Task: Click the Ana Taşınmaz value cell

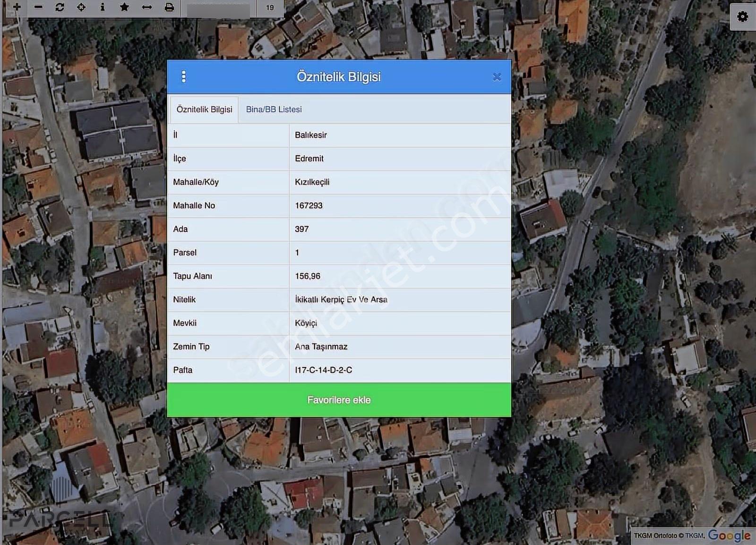Action: 400,347
